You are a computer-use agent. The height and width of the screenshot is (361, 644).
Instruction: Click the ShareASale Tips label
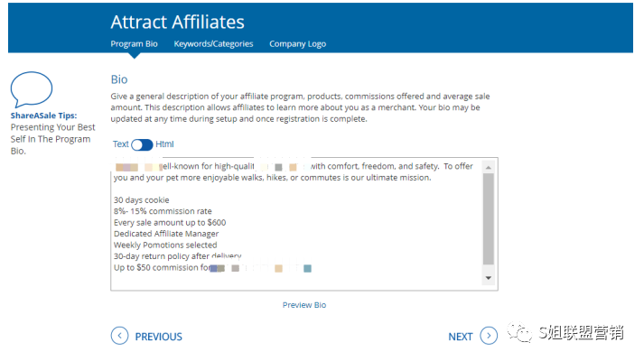[44, 116]
